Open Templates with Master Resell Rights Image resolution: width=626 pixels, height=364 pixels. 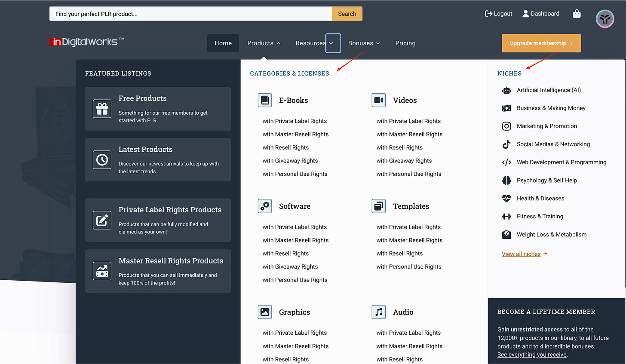tap(409, 240)
